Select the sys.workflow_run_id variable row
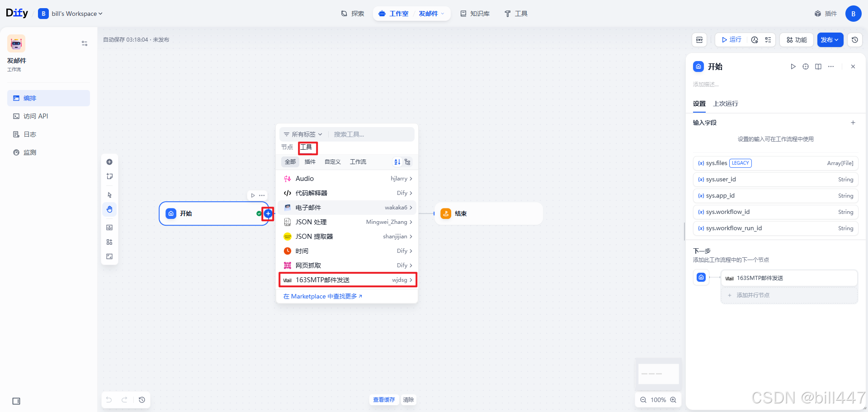This screenshot has width=868, height=412. coord(775,228)
